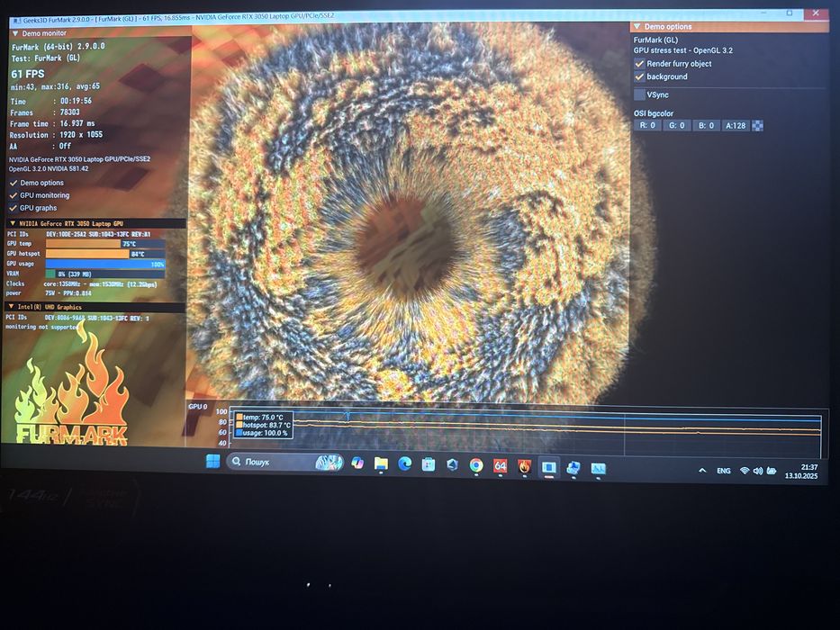Open File Explorer from the taskbar
This screenshot has width=840, height=630.
coord(381,463)
